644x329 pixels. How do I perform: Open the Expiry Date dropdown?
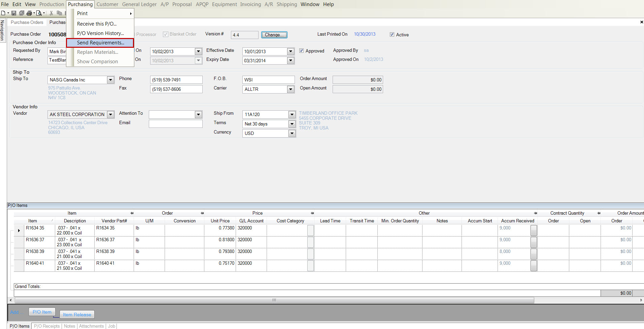pyautogui.click(x=291, y=61)
